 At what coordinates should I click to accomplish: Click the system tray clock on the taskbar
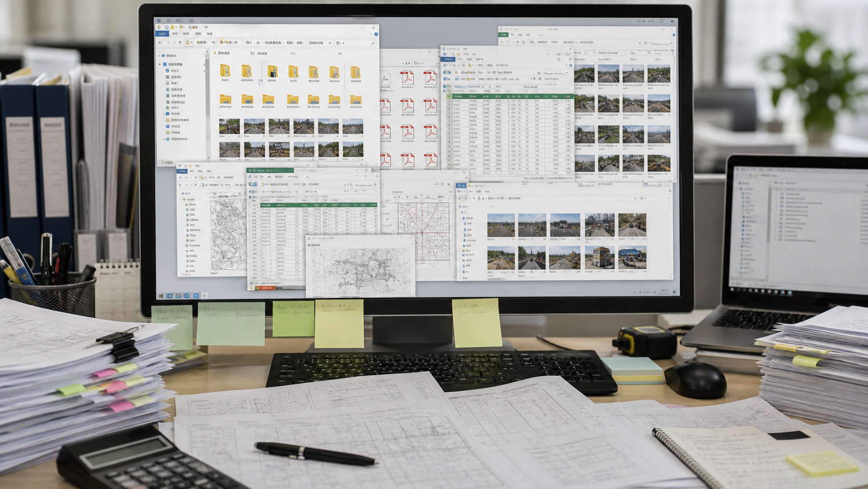pyautogui.click(x=664, y=293)
